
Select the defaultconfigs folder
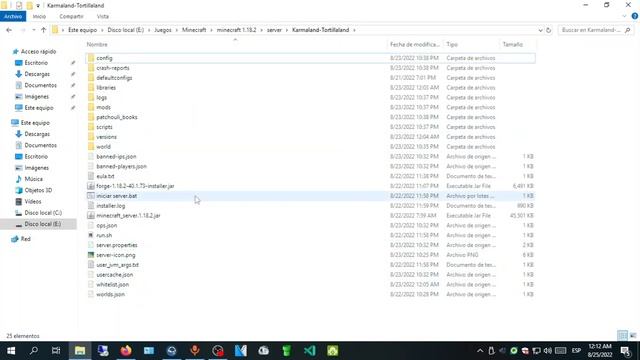pos(114,78)
